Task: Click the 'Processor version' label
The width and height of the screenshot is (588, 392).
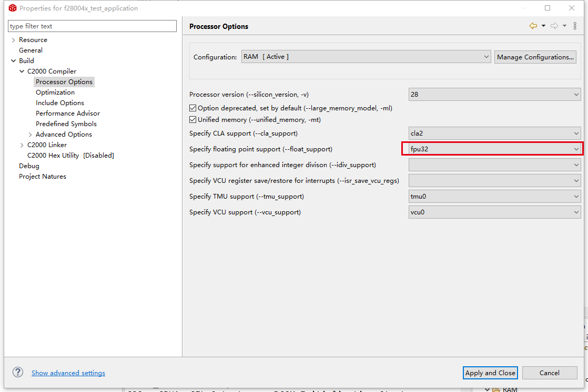Action: [249, 95]
